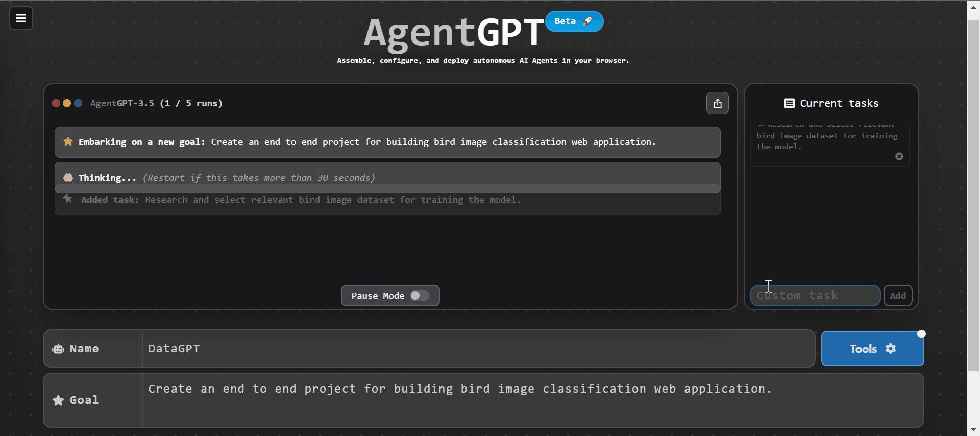The height and width of the screenshot is (436, 980).
Task: Click the star icon on new goal message
Action: (68, 142)
